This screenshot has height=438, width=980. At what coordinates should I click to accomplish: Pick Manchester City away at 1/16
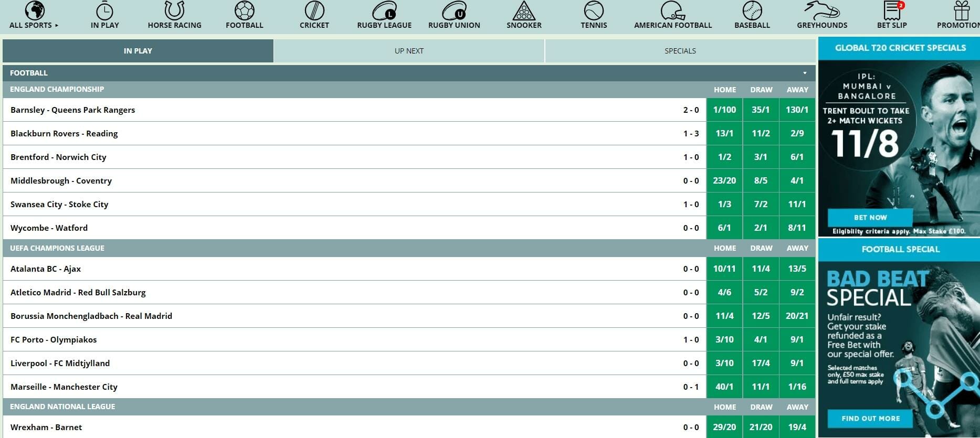(797, 387)
